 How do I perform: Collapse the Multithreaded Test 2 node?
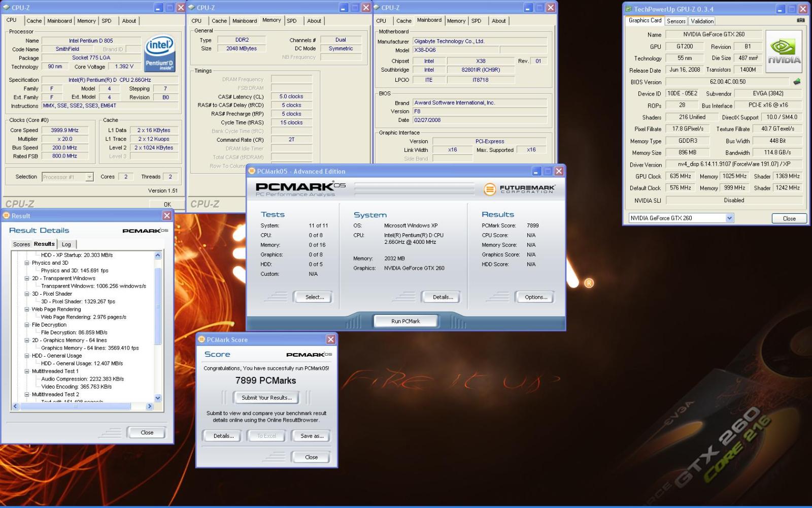click(27, 394)
